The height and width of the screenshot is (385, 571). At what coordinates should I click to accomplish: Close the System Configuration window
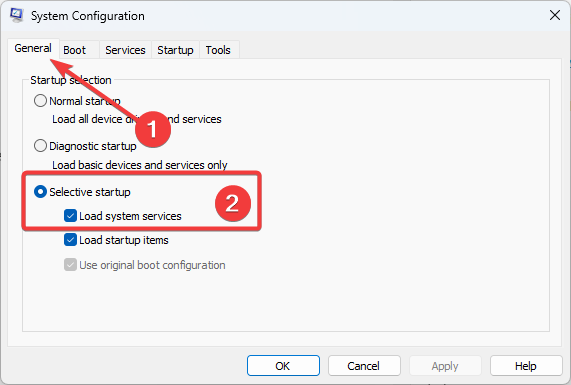click(555, 15)
